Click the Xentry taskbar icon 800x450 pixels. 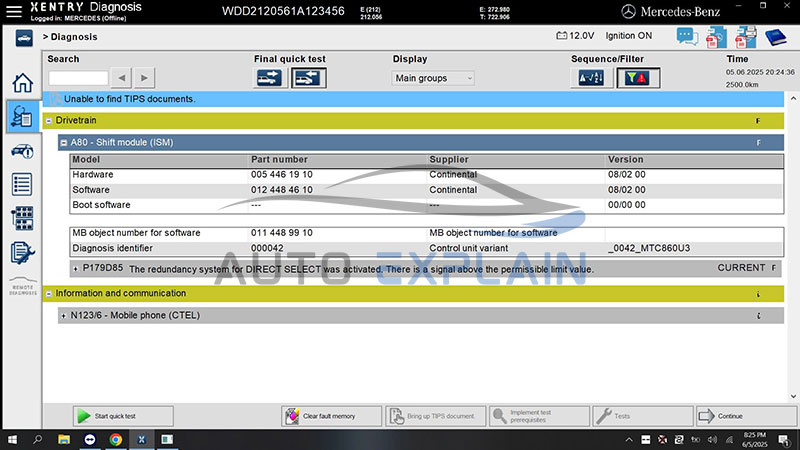tap(141, 440)
